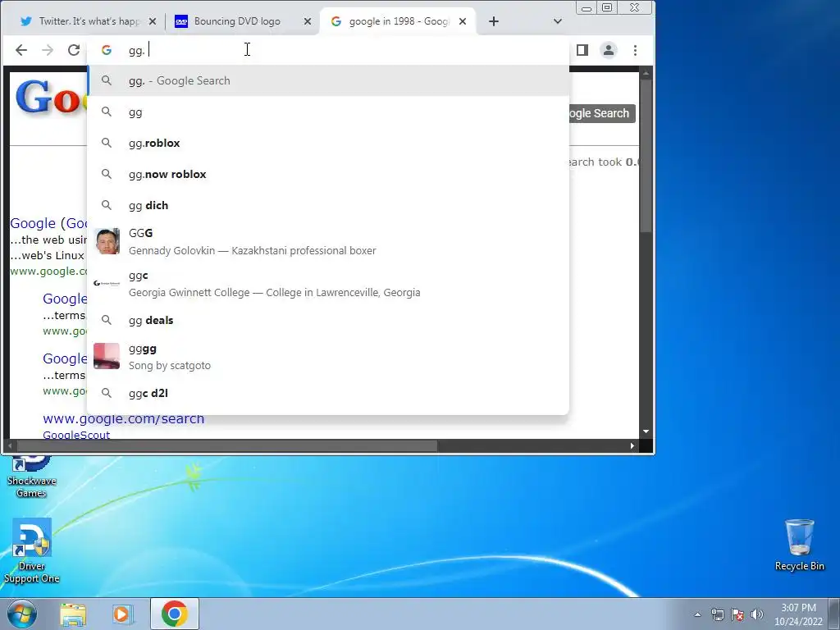Pick the 'gggg' song by scatgoto suggestion
The image size is (840, 630).
point(328,357)
